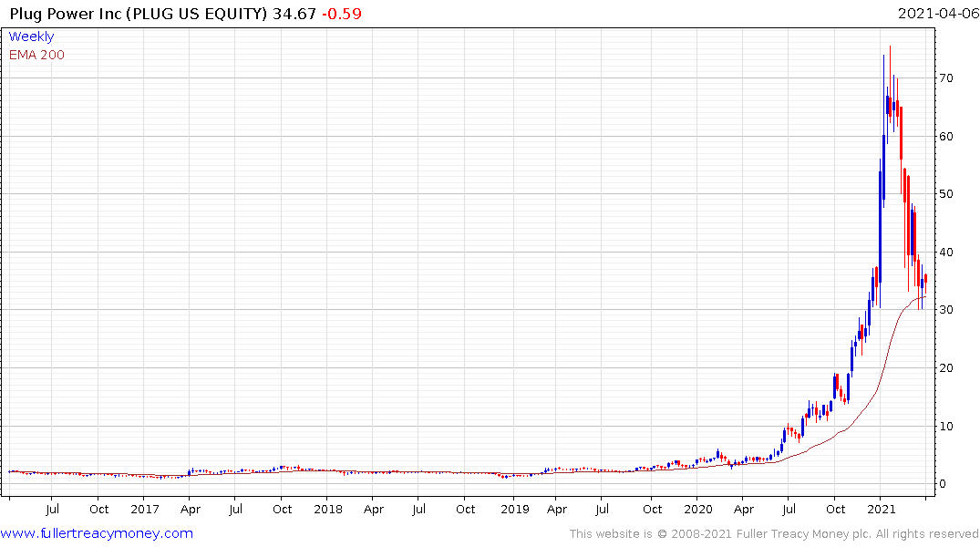Click the 2020 marker on the time axis
This screenshot has height=547, width=980.
pos(697,509)
